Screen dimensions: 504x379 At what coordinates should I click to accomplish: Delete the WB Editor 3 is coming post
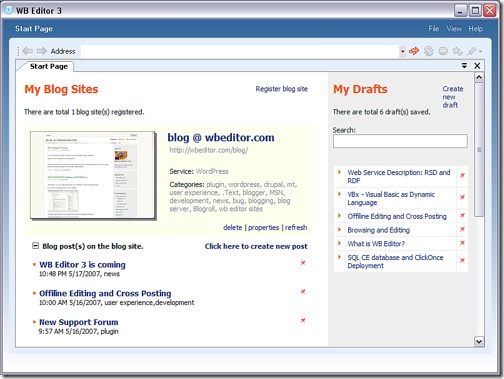click(x=303, y=263)
